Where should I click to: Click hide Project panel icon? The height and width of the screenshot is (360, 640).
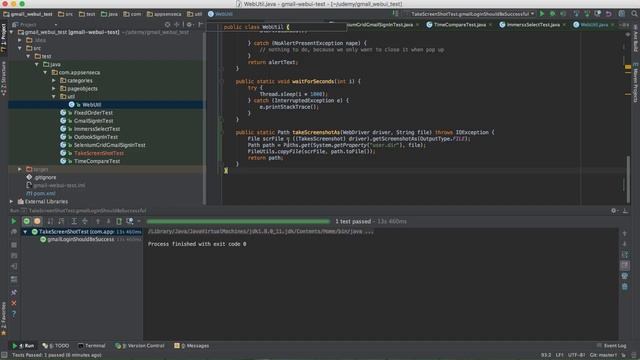click(x=200, y=24)
